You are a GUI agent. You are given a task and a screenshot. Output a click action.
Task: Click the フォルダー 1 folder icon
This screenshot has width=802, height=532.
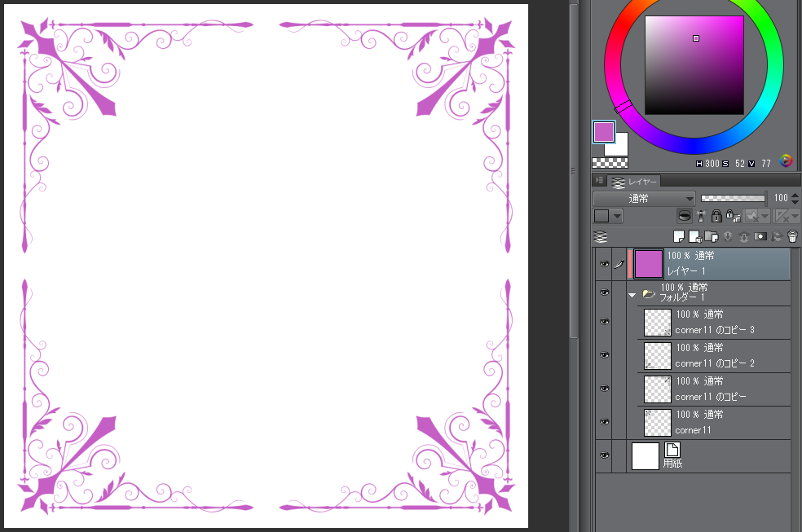point(649,294)
